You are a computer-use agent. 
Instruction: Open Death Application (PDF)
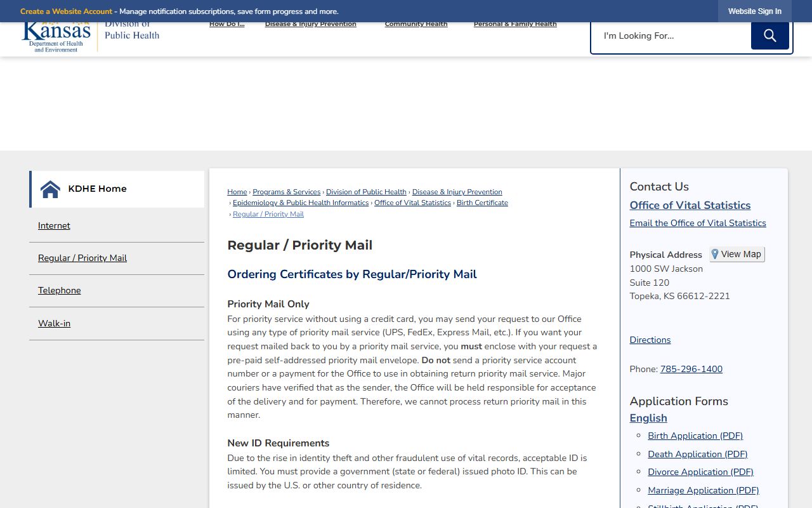[698, 454]
